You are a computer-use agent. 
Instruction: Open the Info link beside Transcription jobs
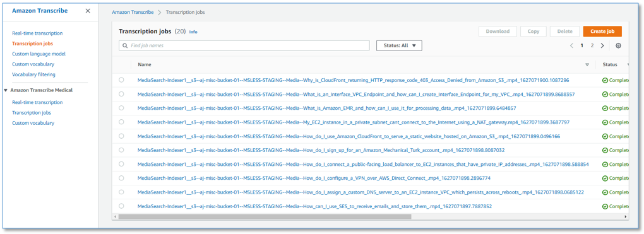tap(193, 32)
